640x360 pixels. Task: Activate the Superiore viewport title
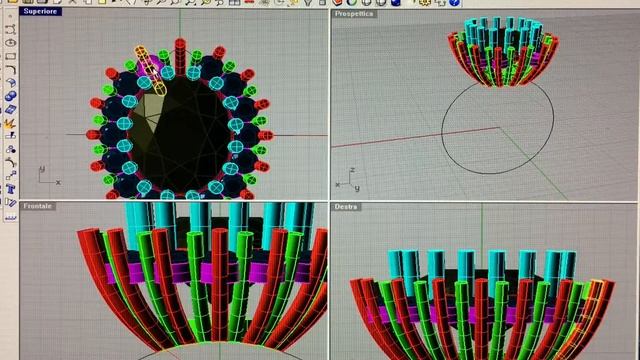(40, 11)
